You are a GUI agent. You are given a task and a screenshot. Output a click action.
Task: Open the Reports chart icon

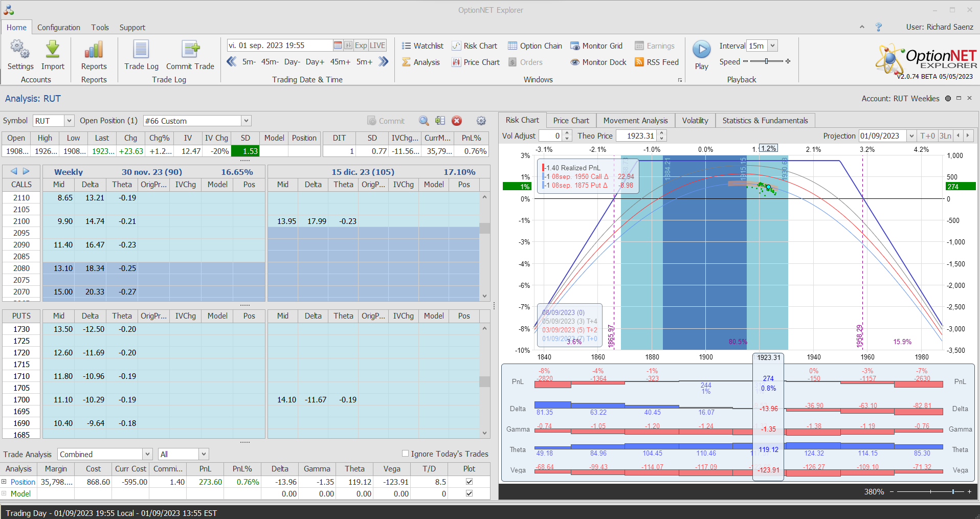(x=94, y=50)
